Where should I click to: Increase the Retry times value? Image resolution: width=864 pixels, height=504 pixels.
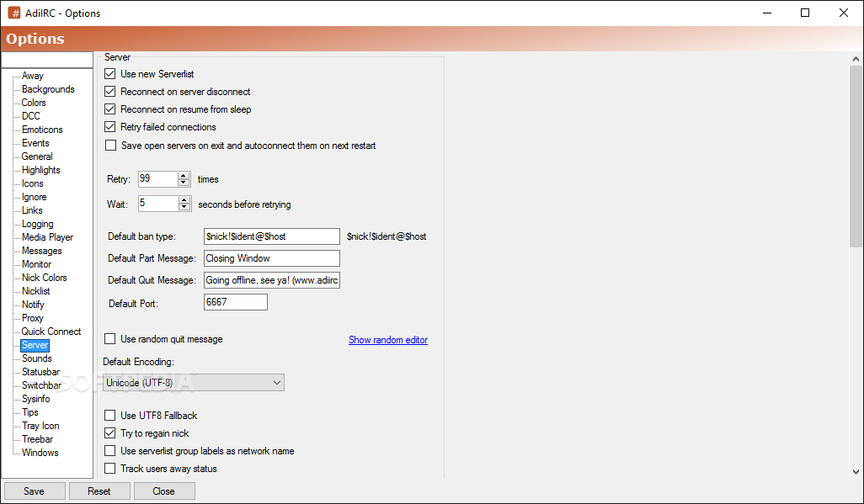tap(184, 175)
